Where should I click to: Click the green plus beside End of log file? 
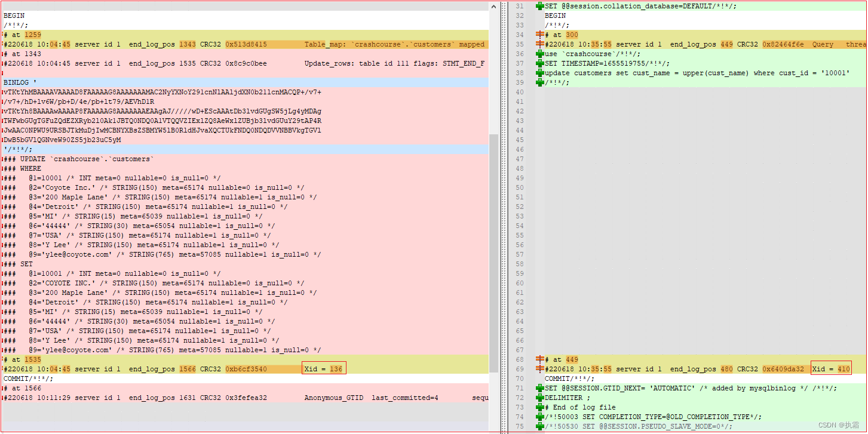pyautogui.click(x=540, y=407)
